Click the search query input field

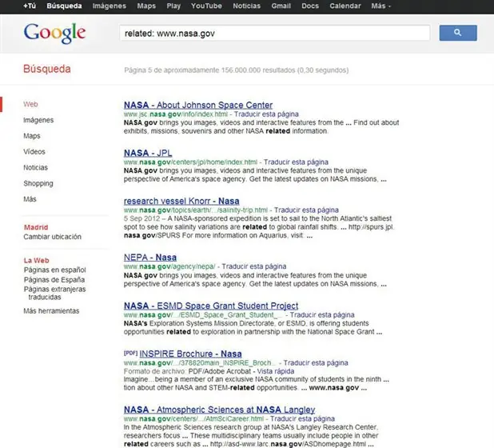[274, 33]
